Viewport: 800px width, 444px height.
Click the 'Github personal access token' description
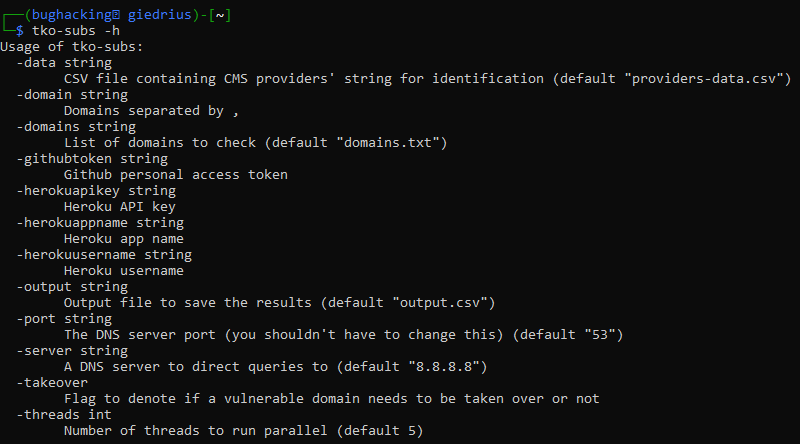(176, 175)
